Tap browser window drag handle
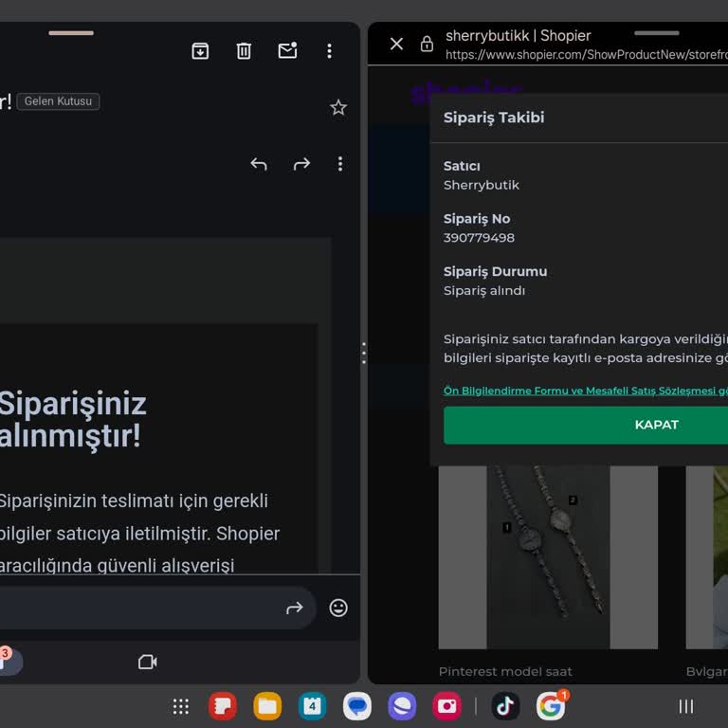This screenshot has height=728, width=728. 657,33
